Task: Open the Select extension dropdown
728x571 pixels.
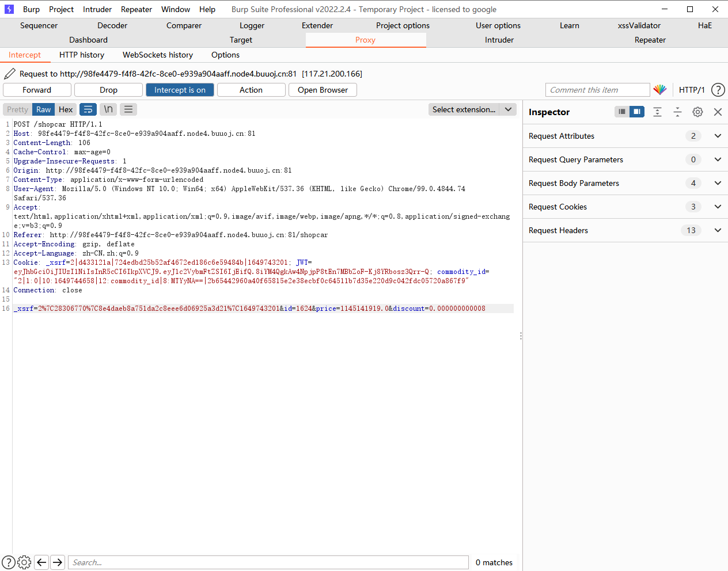Action: coord(472,109)
